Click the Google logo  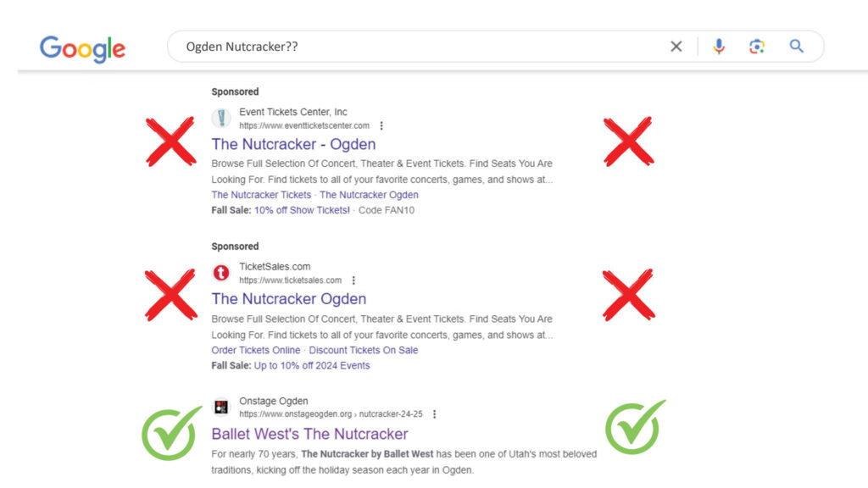[82, 49]
